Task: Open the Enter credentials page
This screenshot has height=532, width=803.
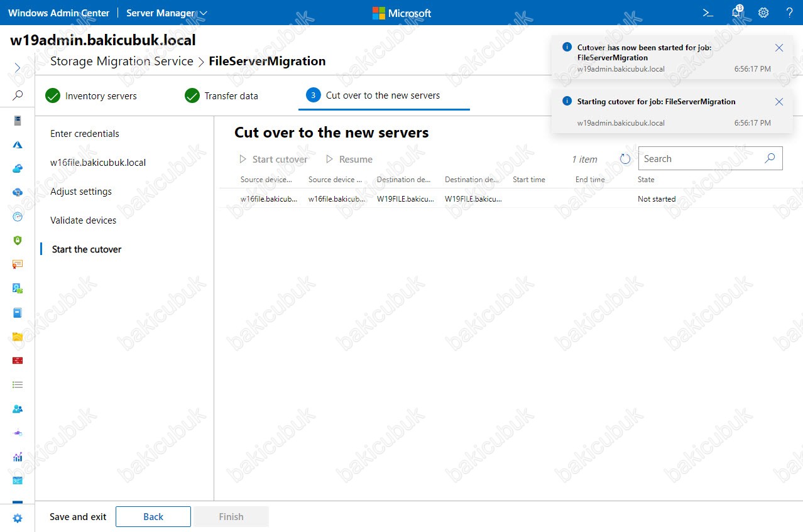Action: [x=85, y=134]
